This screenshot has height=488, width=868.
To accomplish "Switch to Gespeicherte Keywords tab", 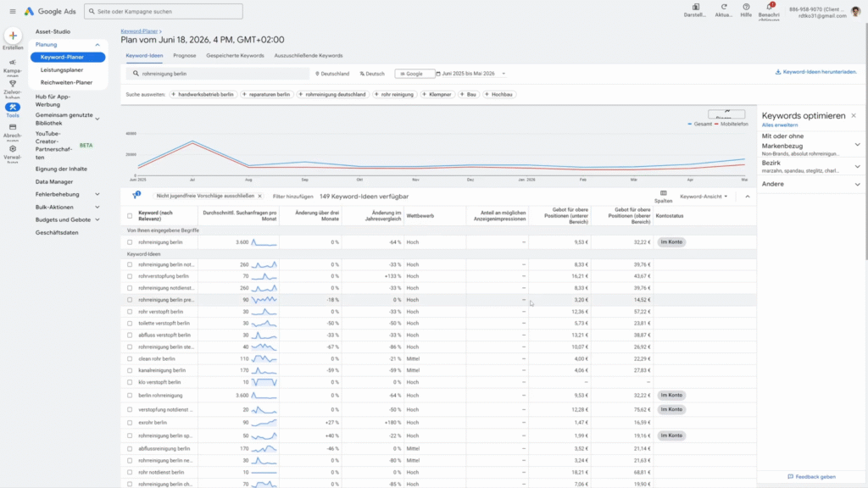I will tap(236, 55).
